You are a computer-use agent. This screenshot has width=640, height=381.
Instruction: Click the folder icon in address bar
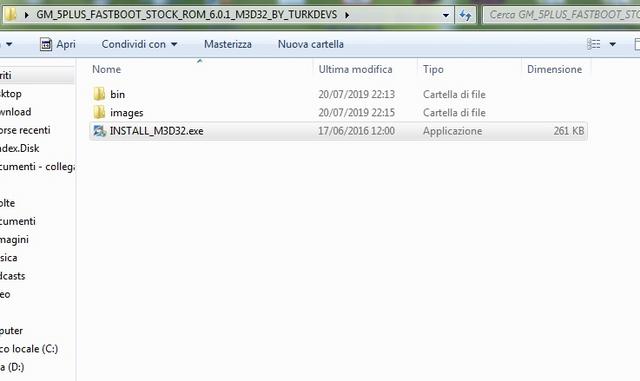tap(10, 15)
